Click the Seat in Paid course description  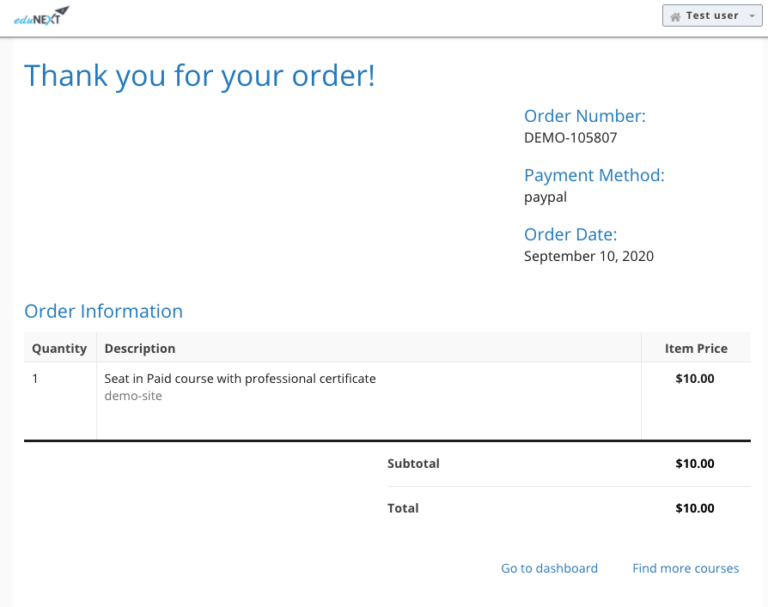(240, 378)
